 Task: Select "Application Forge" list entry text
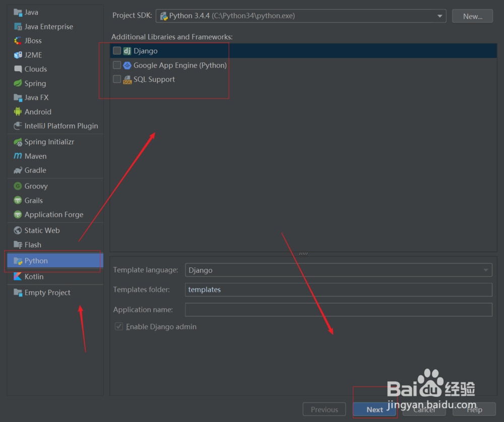[54, 215]
